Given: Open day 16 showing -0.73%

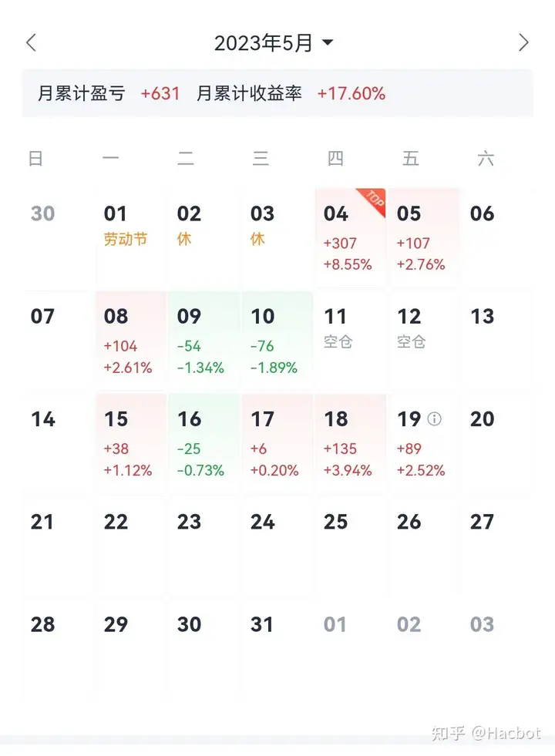Looking at the screenshot, I should point(204,443).
